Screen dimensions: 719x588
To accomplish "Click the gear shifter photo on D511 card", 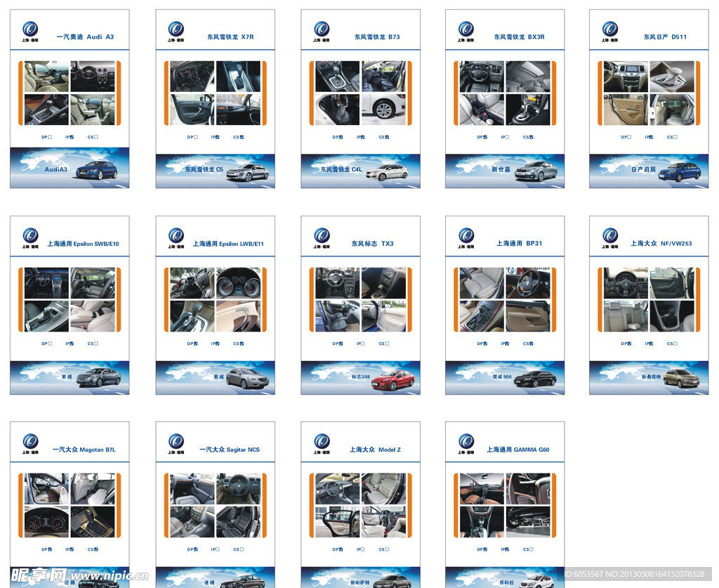I will [x=672, y=77].
